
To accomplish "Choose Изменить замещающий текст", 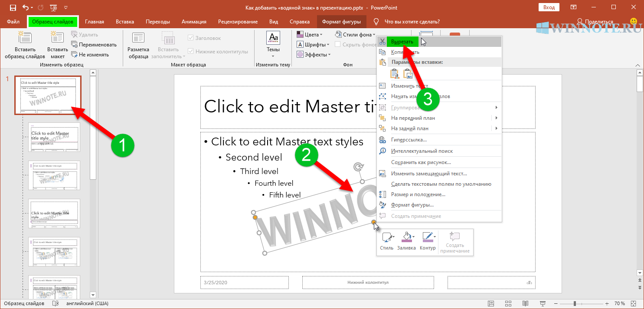I will click(x=439, y=174).
